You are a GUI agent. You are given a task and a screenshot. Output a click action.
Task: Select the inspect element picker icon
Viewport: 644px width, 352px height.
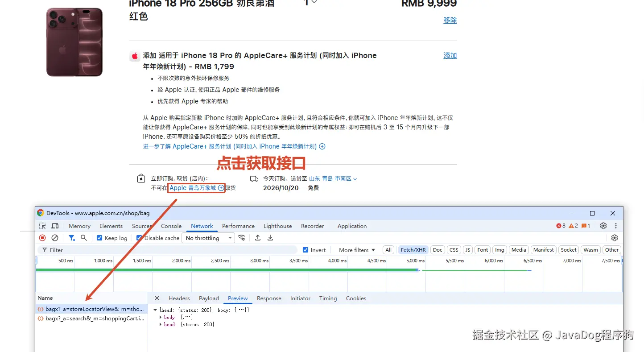pyautogui.click(x=42, y=226)
